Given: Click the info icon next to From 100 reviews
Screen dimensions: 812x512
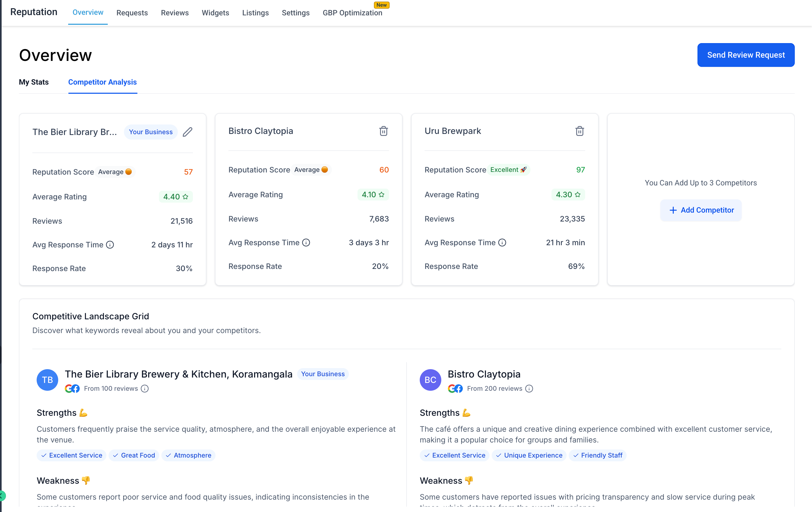Looking at the screenshot, I should click(x=145, y=389).
